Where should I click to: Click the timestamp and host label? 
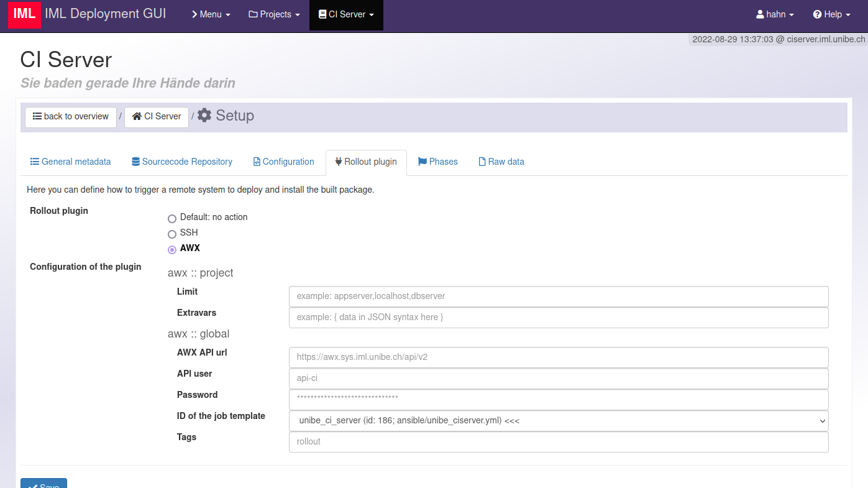pos(779,39)
